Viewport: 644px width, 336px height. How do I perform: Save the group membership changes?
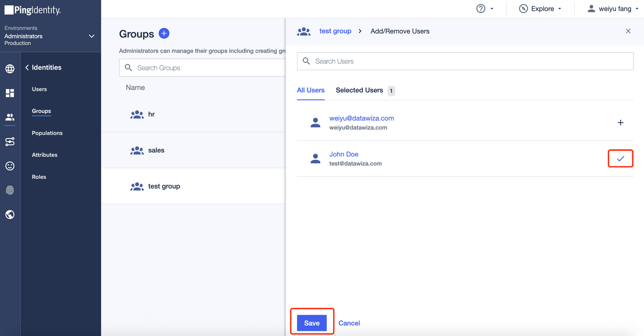(312, 323)
